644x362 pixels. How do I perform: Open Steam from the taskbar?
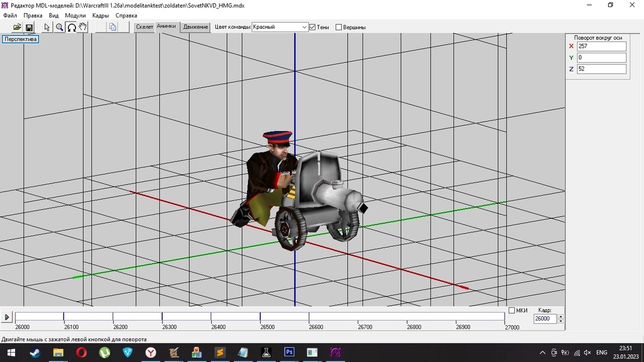coord(35,352)
